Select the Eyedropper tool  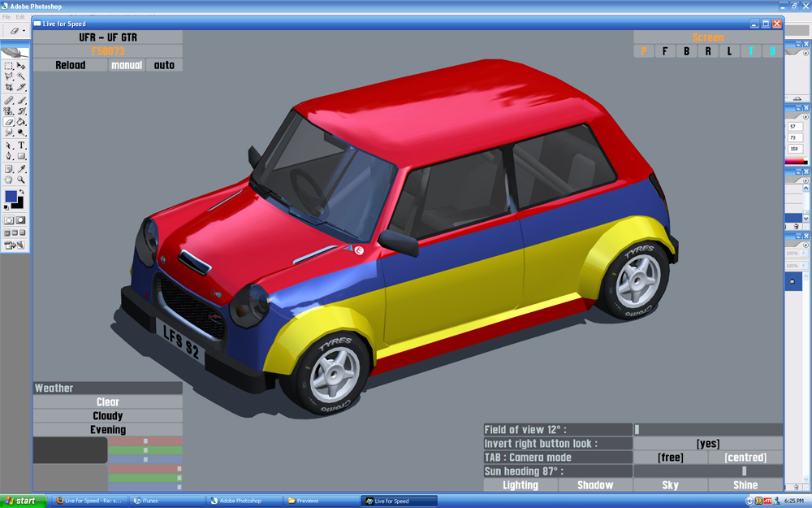click(21, 169)
